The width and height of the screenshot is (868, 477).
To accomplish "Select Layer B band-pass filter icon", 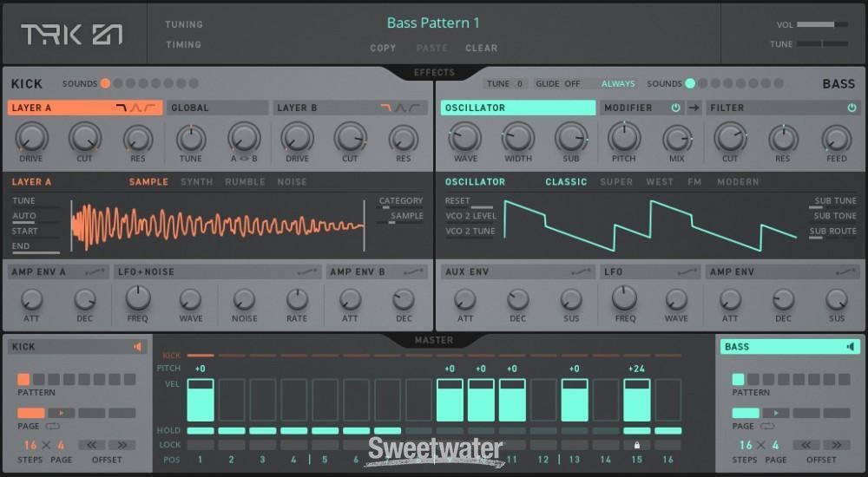I will [399, 108].
